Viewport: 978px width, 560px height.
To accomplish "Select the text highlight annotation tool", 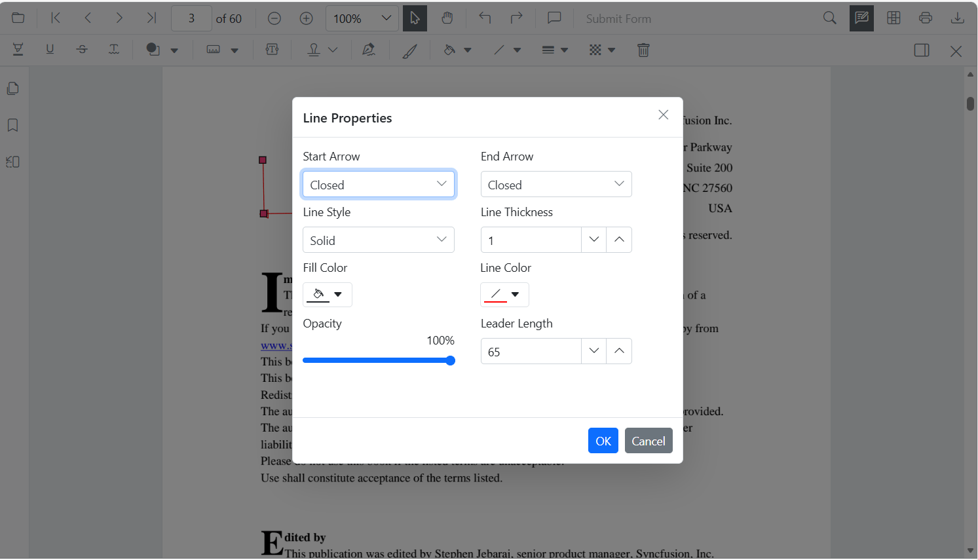I will (18, 49).
